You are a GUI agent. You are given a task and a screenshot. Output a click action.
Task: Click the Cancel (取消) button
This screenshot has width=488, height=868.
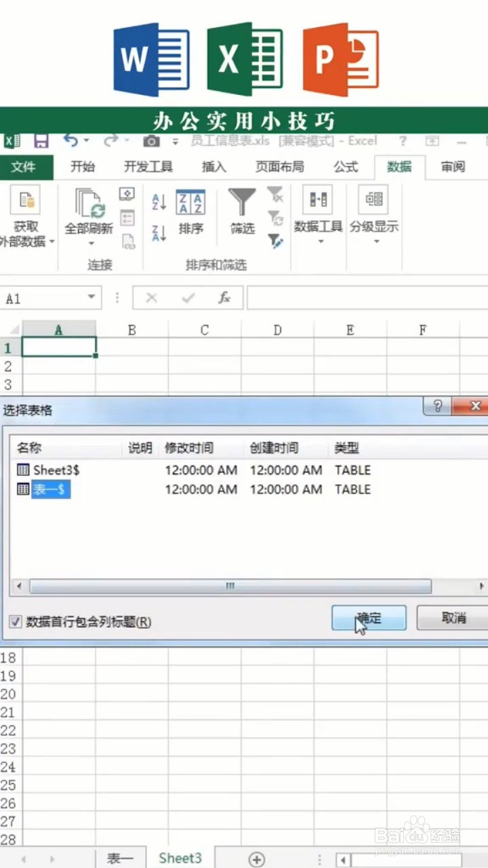(x=453, y=618)
